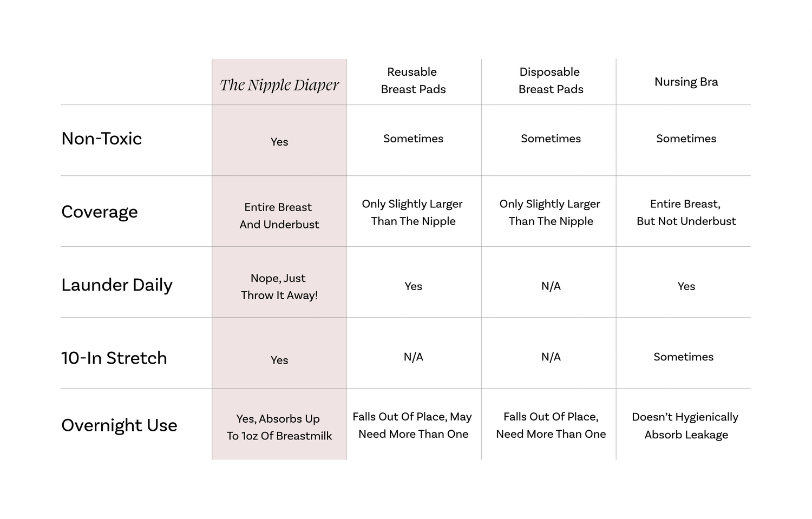Select "Doesn't Hygienically Absorb Leakage" cell
The image size is (812, 519).
pos(686,425)
